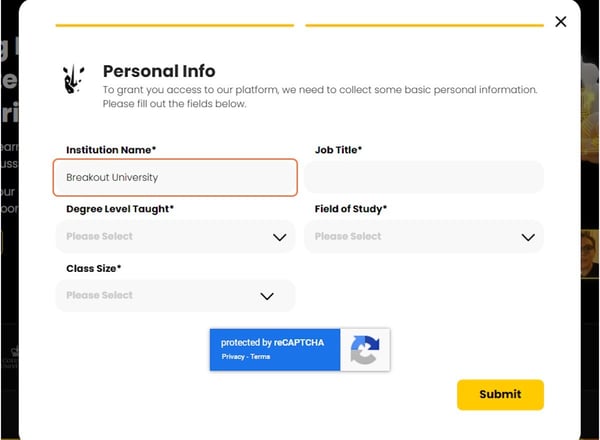Open the Degree Level Taught dropdown
Screen dimensions: 600x440
click(175, 237)
